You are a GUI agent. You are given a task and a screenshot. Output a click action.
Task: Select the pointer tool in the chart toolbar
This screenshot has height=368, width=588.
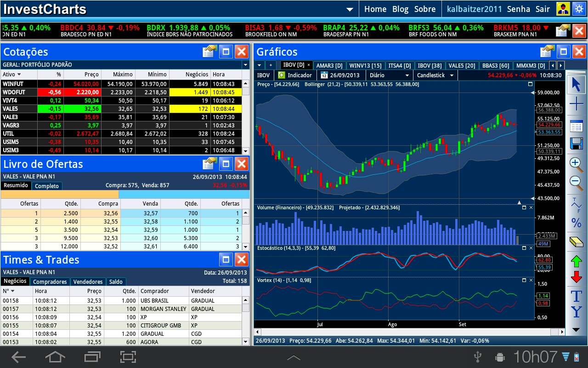pos(577,85)
